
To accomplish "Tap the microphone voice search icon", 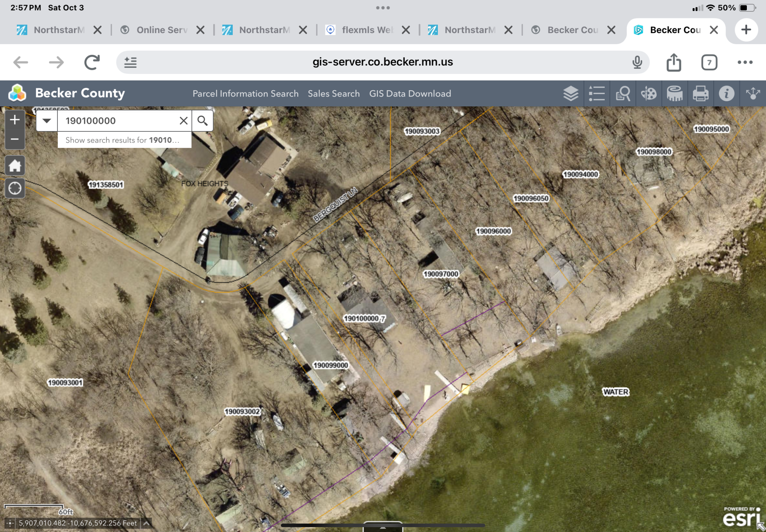I will tap(637, 62).
